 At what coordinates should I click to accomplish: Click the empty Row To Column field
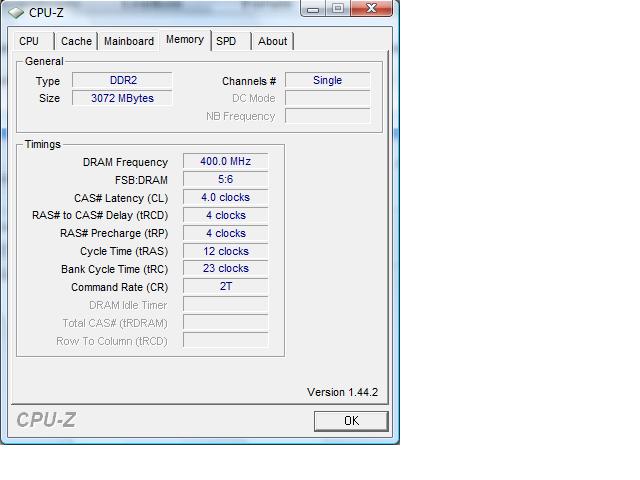click(x=226, y=340)
